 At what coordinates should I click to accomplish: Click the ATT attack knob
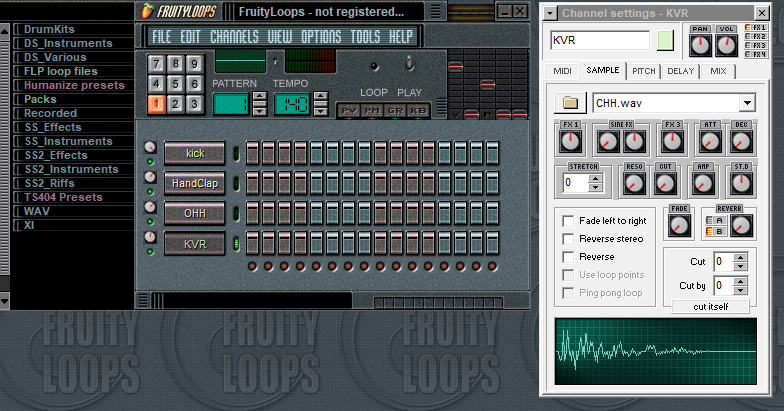710,142
